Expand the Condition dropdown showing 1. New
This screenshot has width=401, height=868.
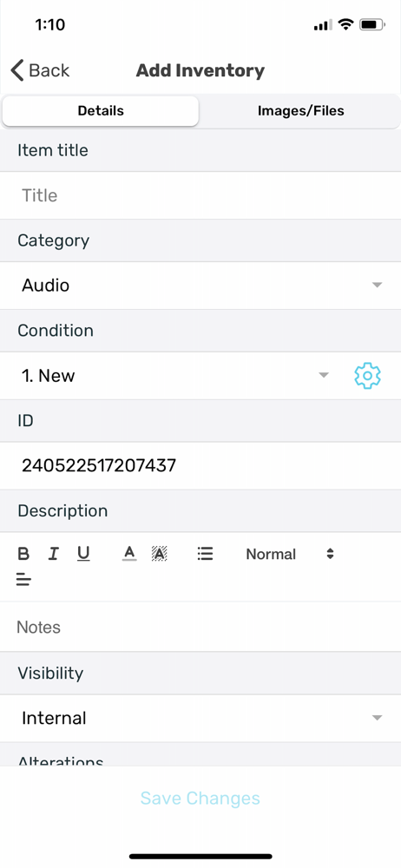tap(172, 376)
